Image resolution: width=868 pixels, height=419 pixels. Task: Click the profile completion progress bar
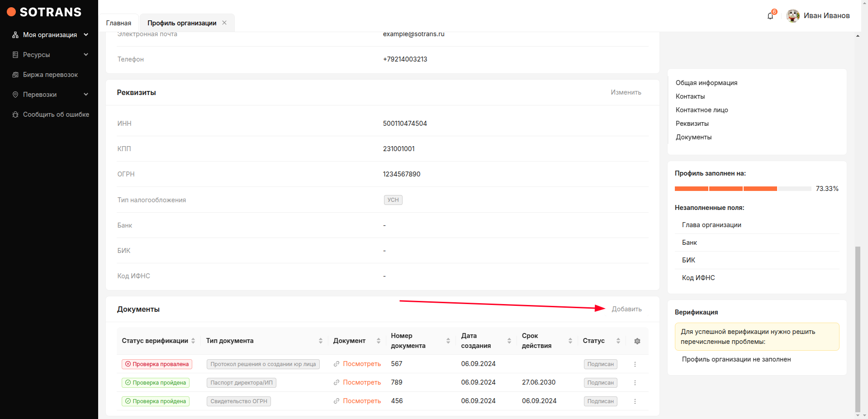point(742,189)
